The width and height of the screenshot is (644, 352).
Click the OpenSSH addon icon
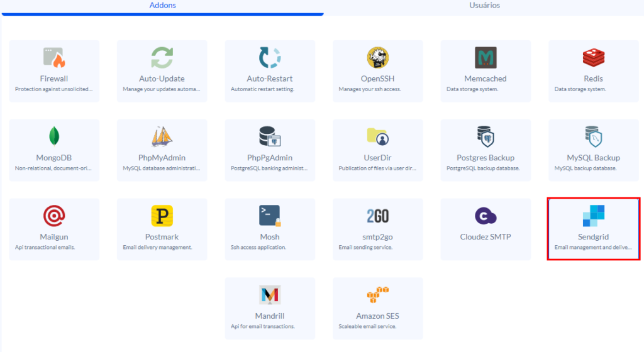coord(377,58)
